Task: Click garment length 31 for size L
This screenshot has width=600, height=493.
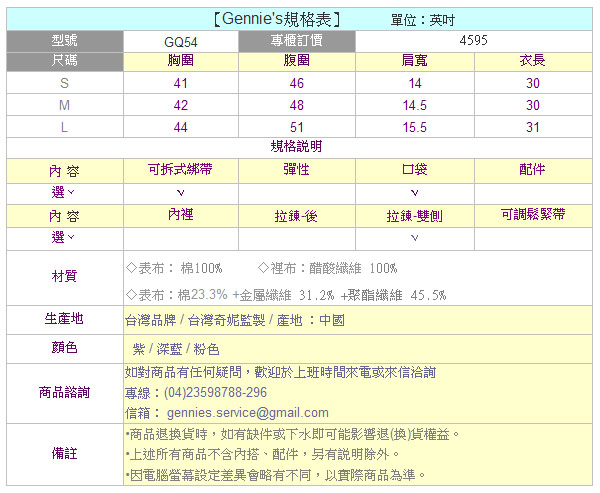Action: coord(533,127)
